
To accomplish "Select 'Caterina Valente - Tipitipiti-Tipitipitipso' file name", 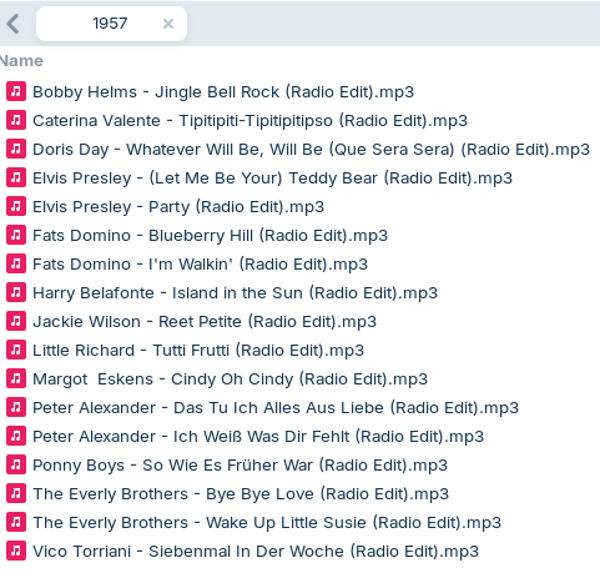I will 250,121.
